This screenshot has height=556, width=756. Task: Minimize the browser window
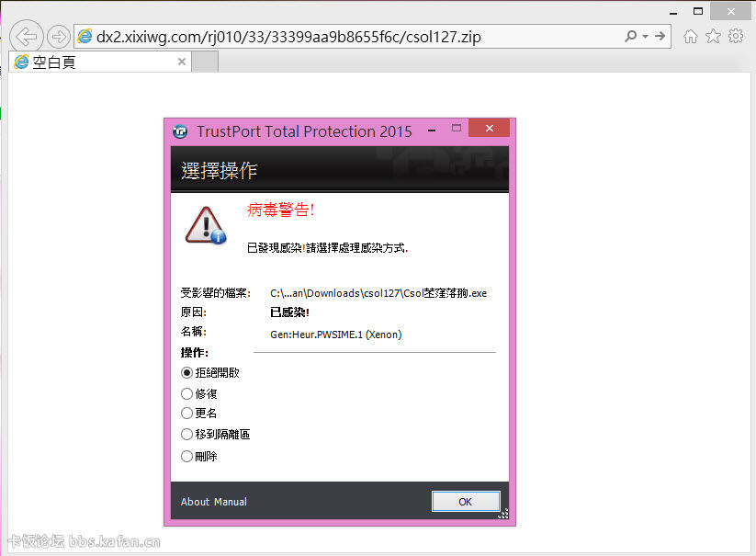[x=673, y=12]
